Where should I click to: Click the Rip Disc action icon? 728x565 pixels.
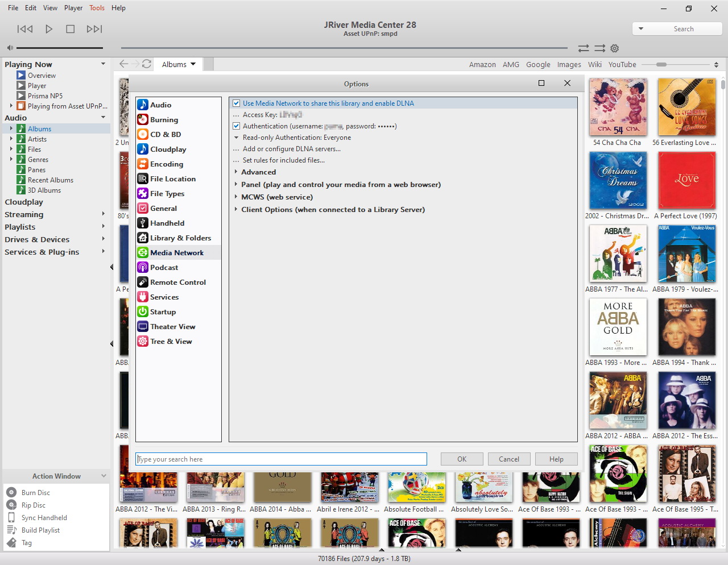(11, 505)
